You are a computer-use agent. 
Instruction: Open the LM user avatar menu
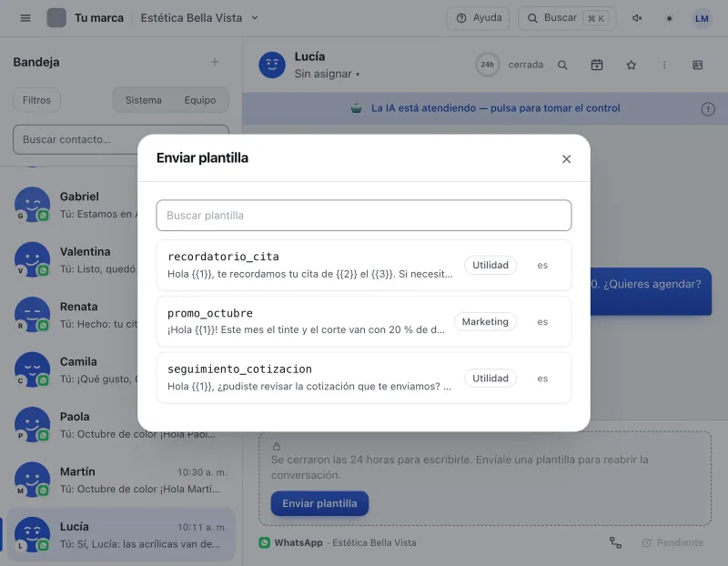pos(702,18)
